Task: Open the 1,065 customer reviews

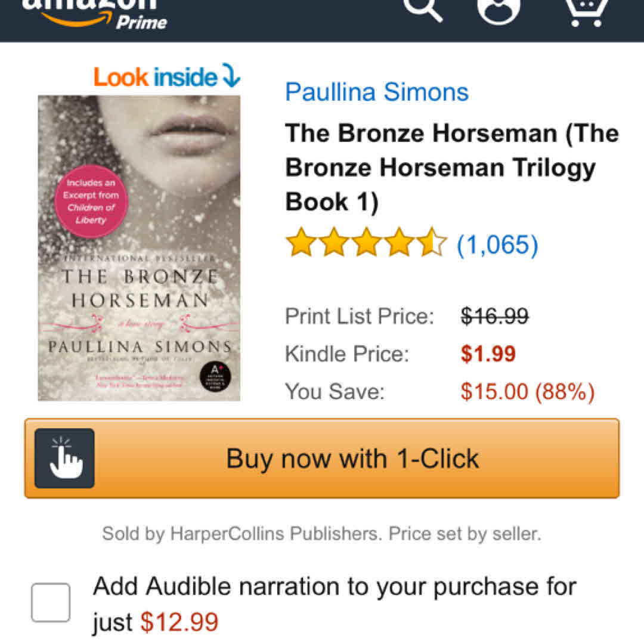Action: 497,244
